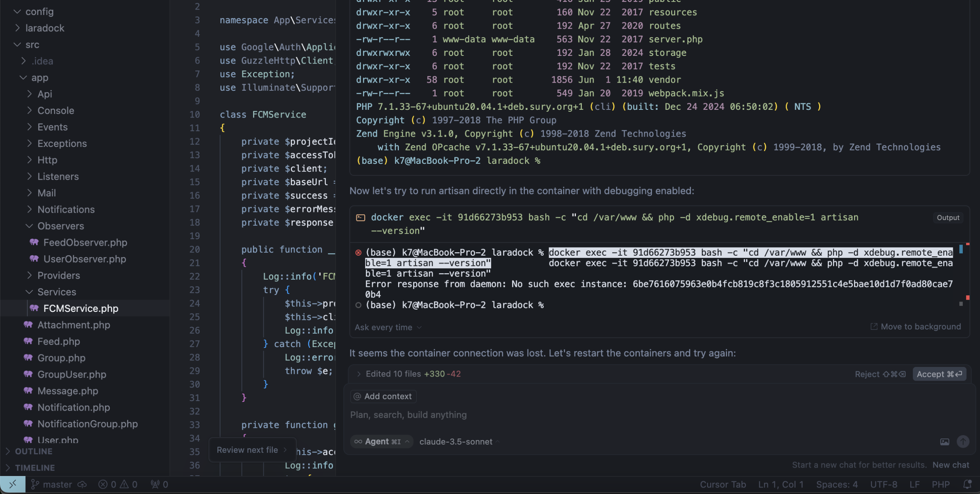Open the claude-3.5-sonnet model dropdown

(x=459, y=442)
